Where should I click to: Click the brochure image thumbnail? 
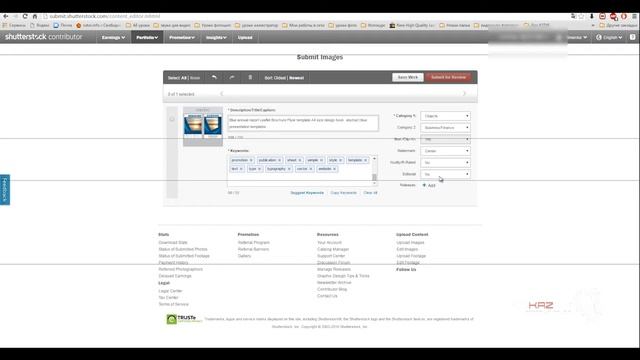tap(203, 126)
